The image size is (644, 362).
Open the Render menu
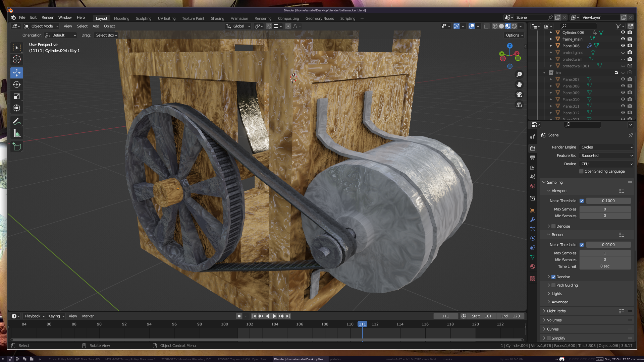click(x=47, y=17)
